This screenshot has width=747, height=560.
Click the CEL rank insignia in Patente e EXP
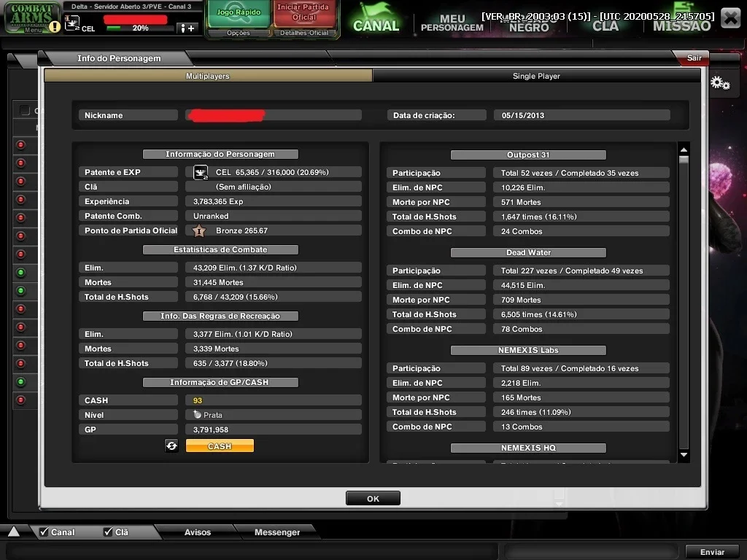(x=201, y=172)
